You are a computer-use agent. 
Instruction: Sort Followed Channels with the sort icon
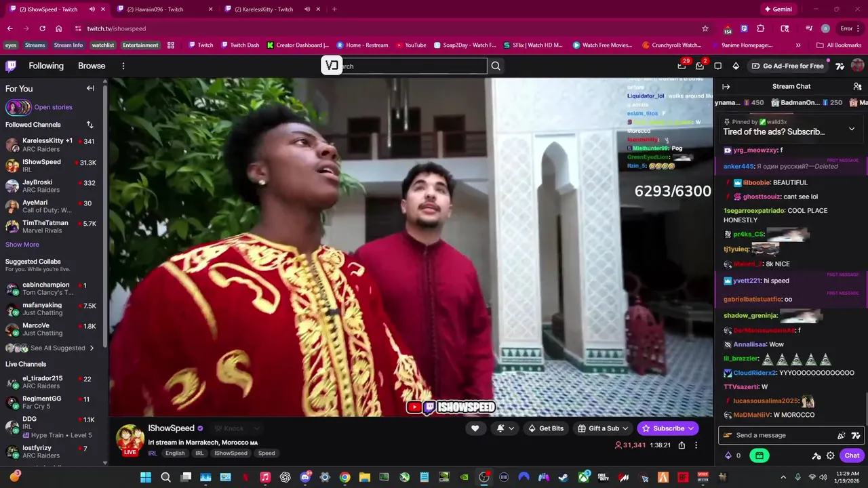click(90, 125)
